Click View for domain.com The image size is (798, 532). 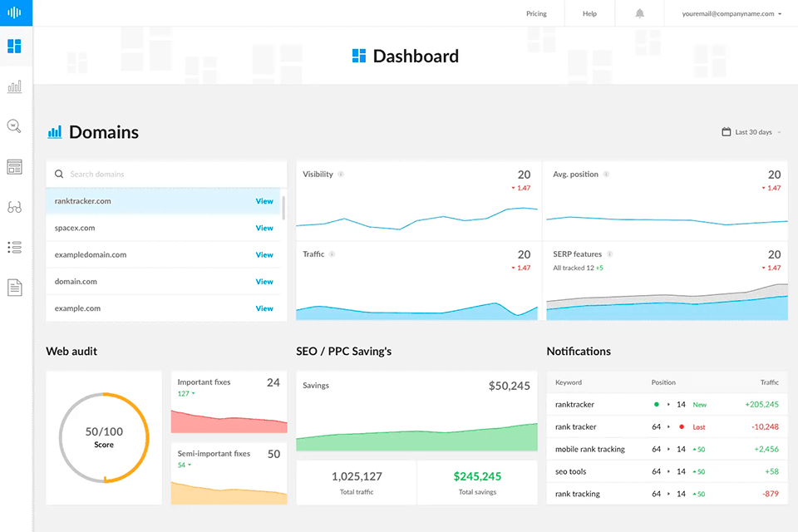(x=264, y=282)
